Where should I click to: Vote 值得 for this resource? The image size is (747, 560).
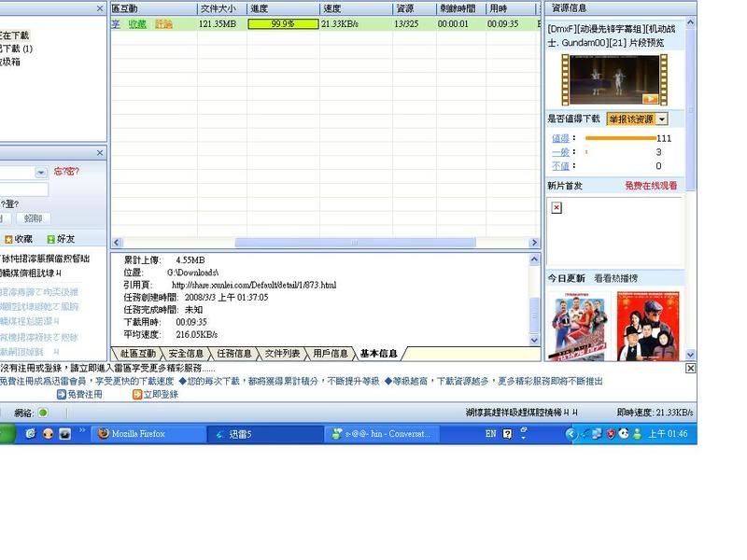coord(560,138)
